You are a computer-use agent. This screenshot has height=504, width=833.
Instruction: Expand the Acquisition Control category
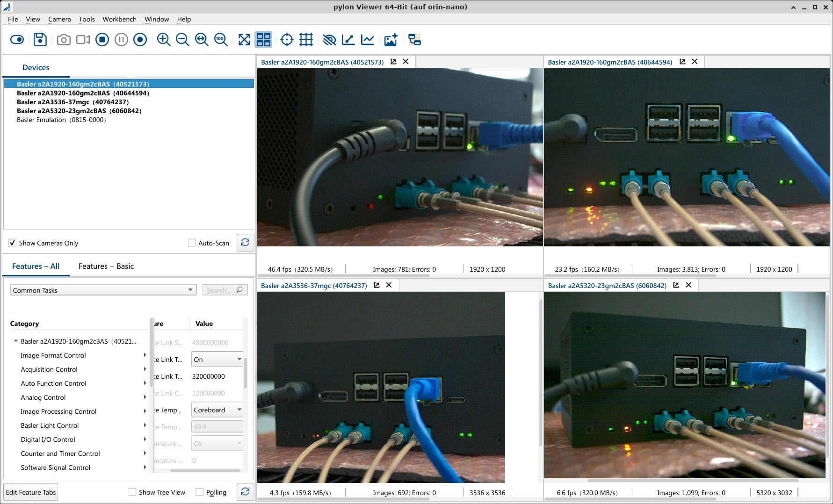(x=145, y=369)
